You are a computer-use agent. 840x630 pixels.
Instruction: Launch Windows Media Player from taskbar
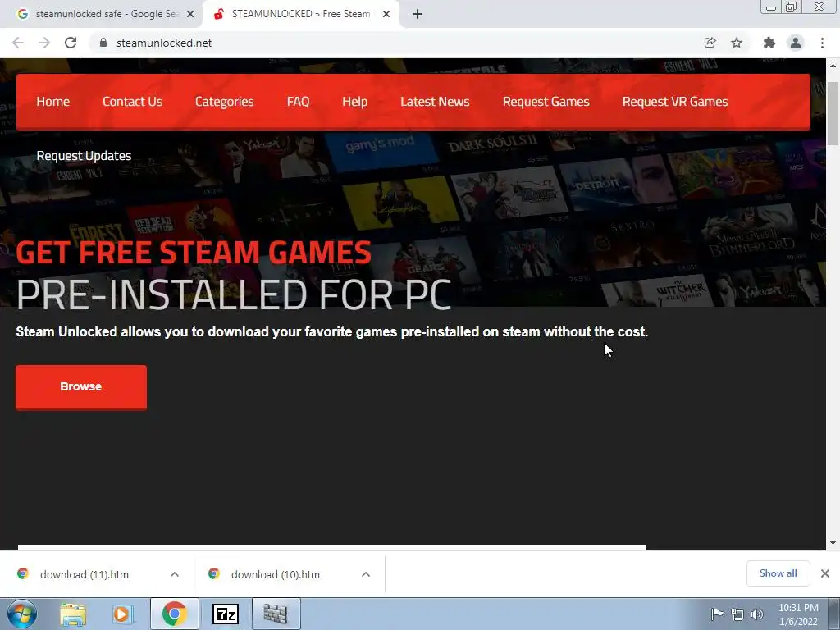123,614
